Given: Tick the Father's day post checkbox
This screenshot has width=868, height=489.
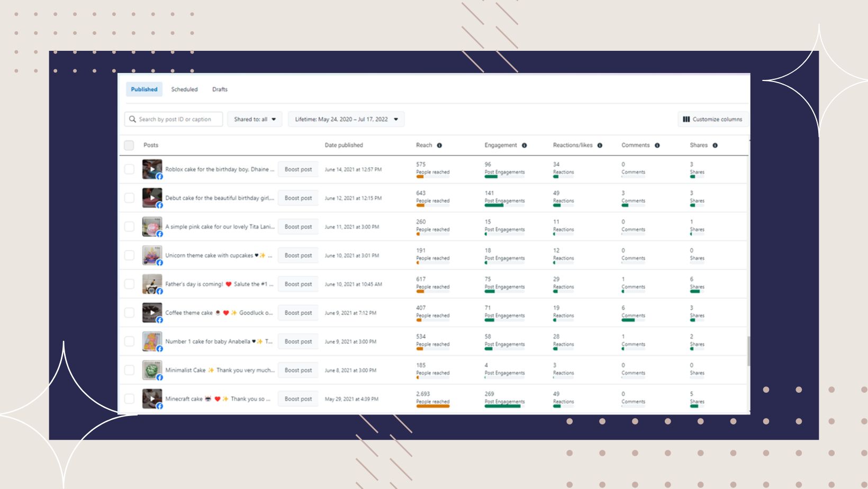Looking at the screenshot, I should [129, 284].
